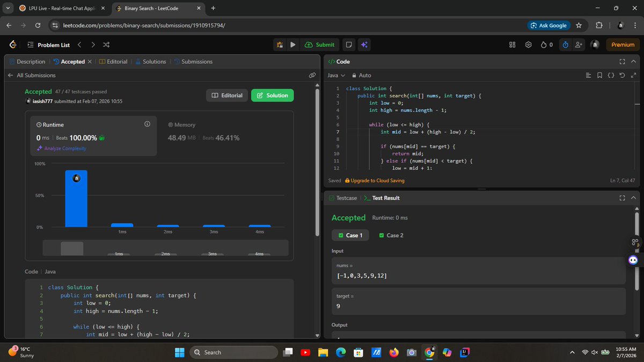Maximize the Test Result panel
644x362 pixels.
tap(623, 198)
